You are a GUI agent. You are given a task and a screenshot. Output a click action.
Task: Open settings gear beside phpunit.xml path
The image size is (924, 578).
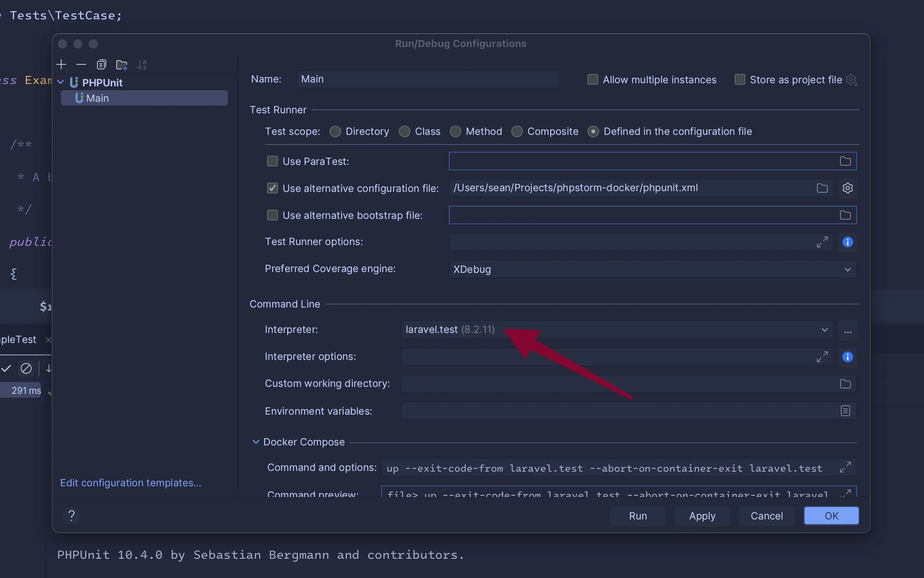point(847,188)
